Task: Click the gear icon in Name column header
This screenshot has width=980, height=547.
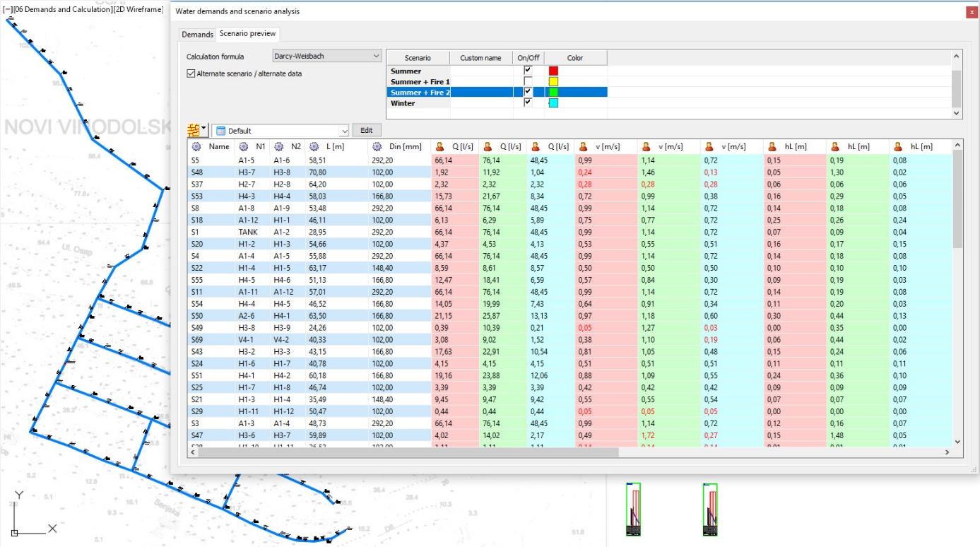Action: tap(196, 147)
